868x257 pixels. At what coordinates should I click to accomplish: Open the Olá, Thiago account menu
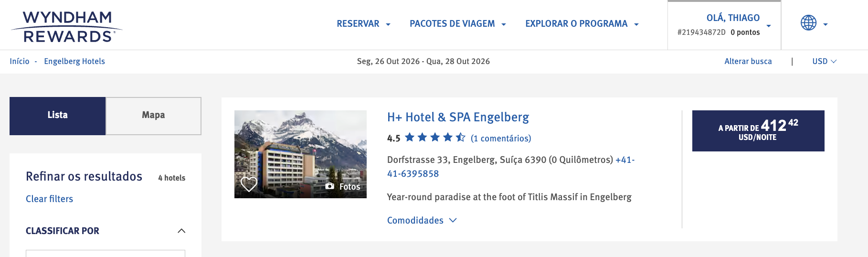(733, 24)
